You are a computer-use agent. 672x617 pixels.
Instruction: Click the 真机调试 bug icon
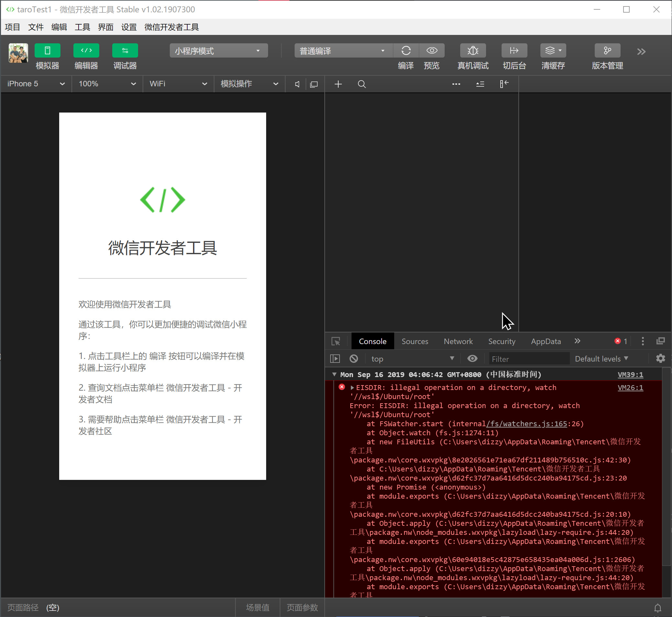473,50
